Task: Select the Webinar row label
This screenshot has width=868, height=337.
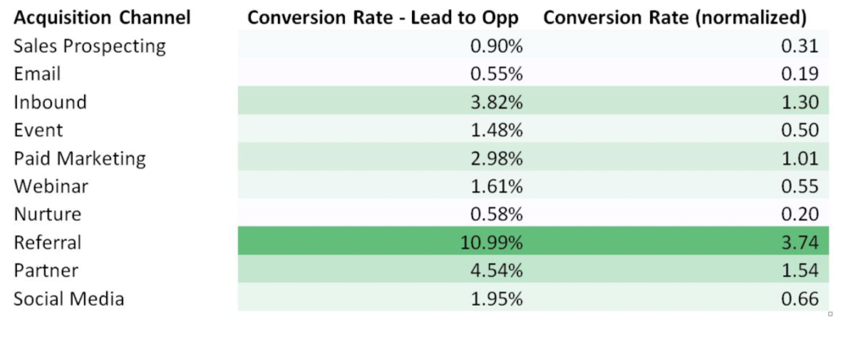Action: click(x=50, y=186)
